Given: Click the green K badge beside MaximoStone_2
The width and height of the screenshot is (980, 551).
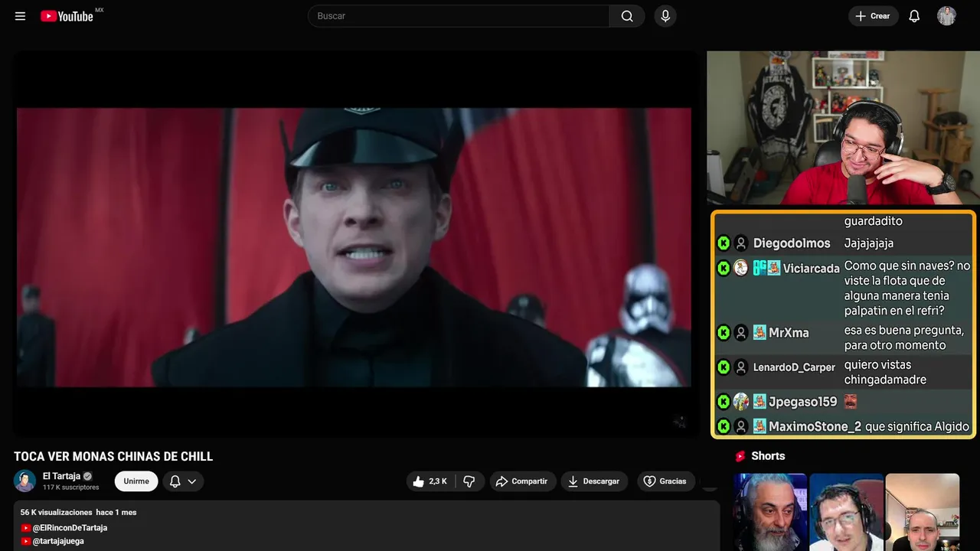Looking at the screenshot, I should point(724,426).
